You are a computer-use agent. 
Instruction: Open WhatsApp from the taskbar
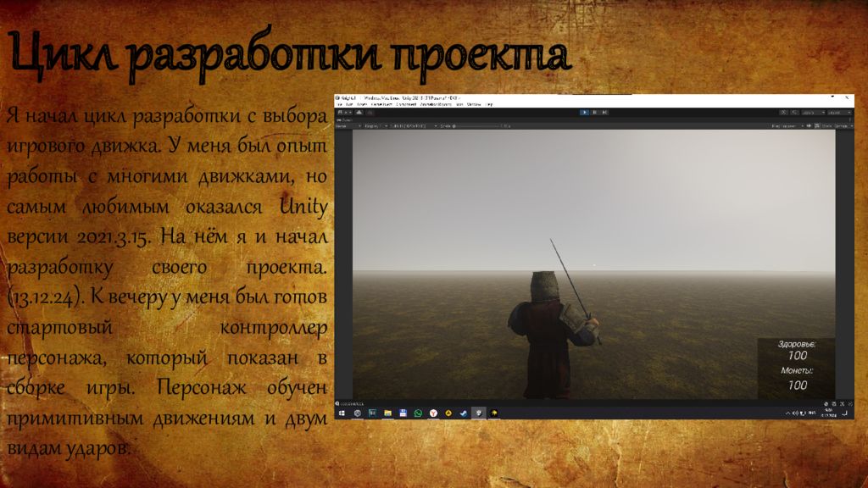(x=418, y=413)
